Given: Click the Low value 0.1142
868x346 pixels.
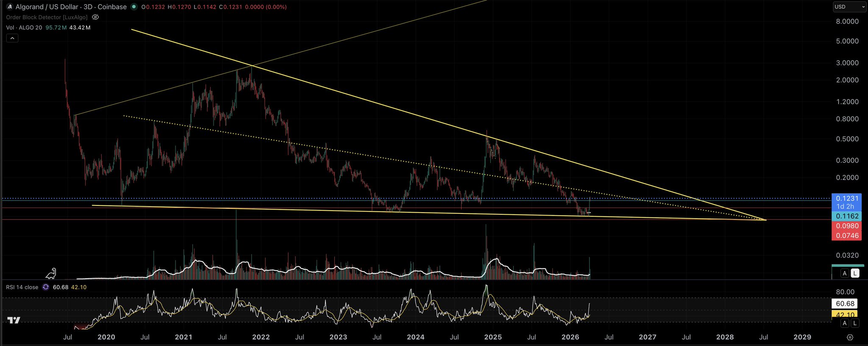Looking at the screenshot, I should [208, 7].
